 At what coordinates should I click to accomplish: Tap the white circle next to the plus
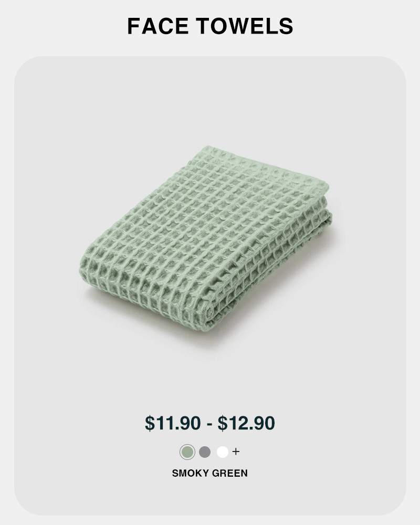click(223, 451)
